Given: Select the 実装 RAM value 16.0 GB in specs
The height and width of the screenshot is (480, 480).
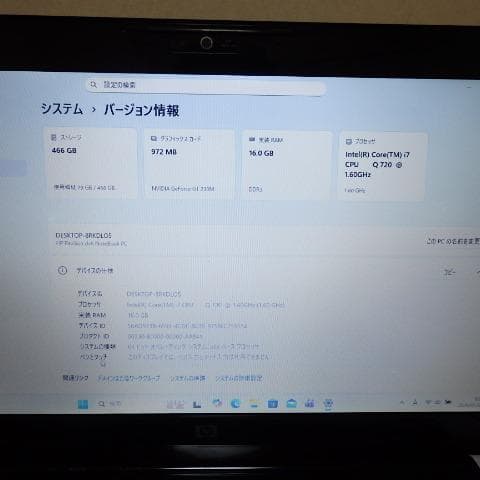Looking at the screenshot, I should pyautogui.click(x=138, y=315).
